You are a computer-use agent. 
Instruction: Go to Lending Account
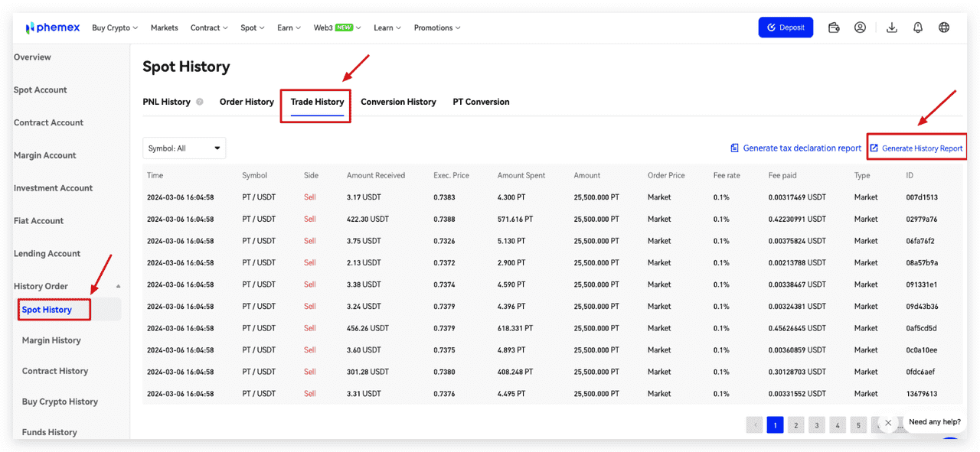click(47, 254)
